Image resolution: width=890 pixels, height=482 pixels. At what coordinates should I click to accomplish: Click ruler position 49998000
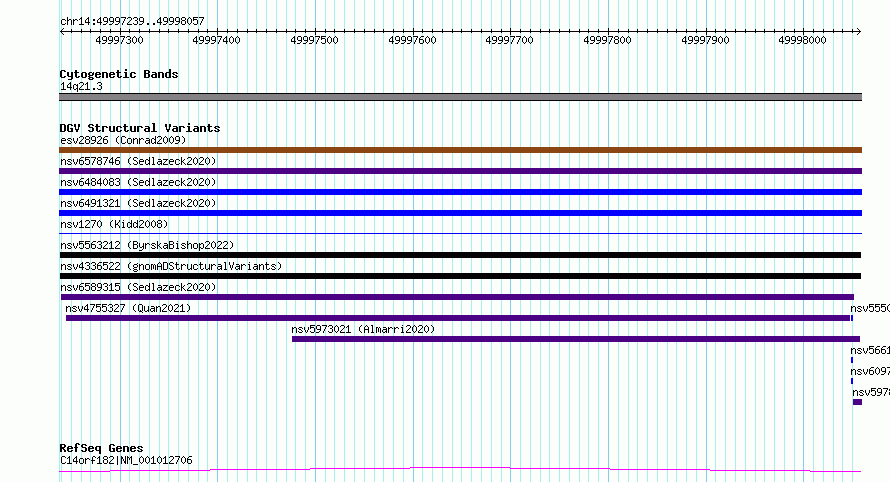click(x=802, y=40)
